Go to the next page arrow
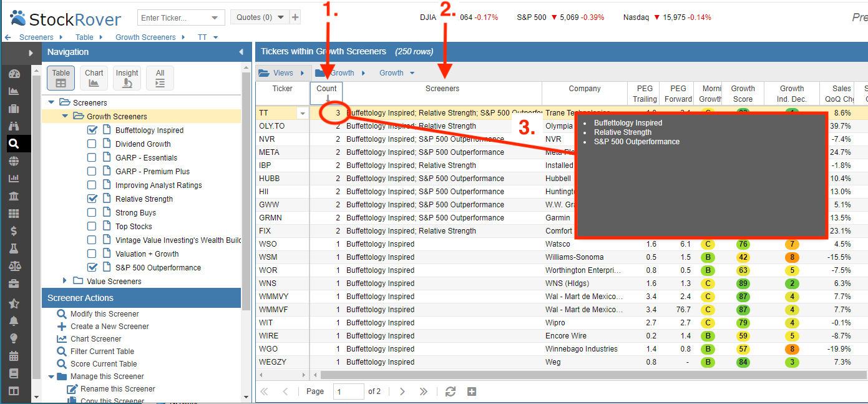The image size is (868, 404). pos(402,392)
